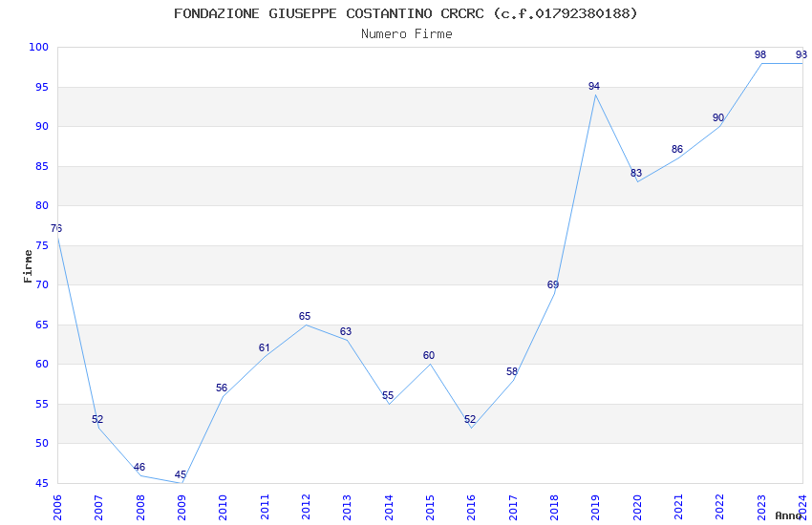
Task: Click the 94 data point for 2019
Action: point(594,86)
